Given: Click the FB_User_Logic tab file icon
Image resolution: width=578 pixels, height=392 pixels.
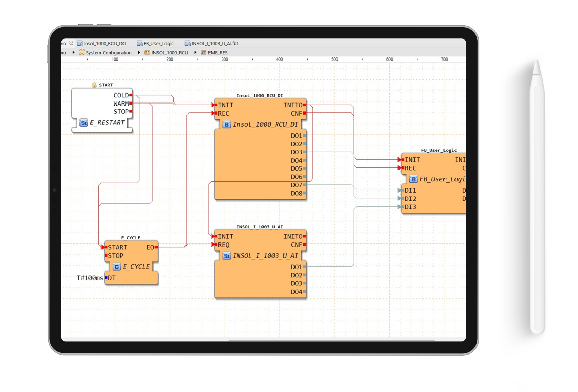Looking at the screenshot, I should 139,44.
